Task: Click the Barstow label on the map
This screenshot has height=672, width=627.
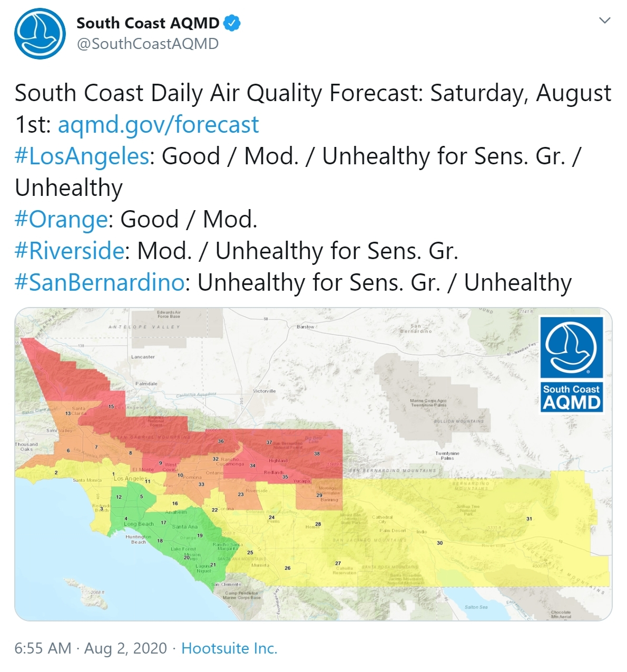Action: point(306,327)
